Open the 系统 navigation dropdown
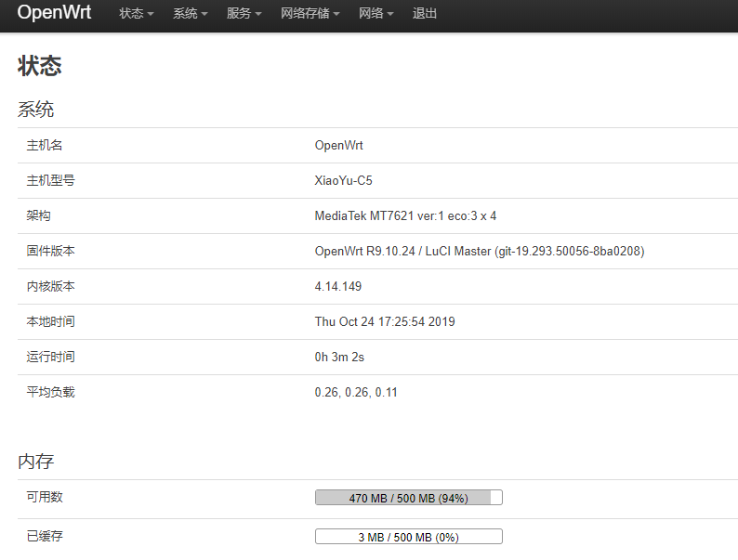Image resolution: width=738 pixels, height=560 pixels. click(x=191, y=14)
